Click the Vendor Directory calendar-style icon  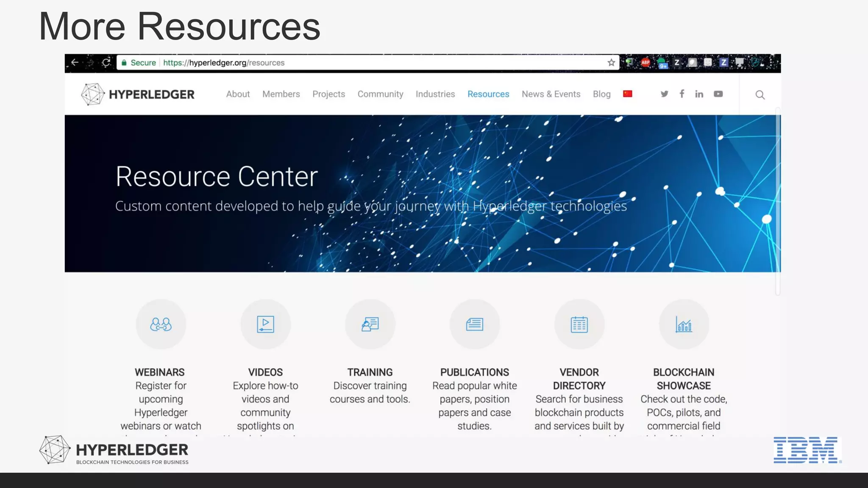579,324
